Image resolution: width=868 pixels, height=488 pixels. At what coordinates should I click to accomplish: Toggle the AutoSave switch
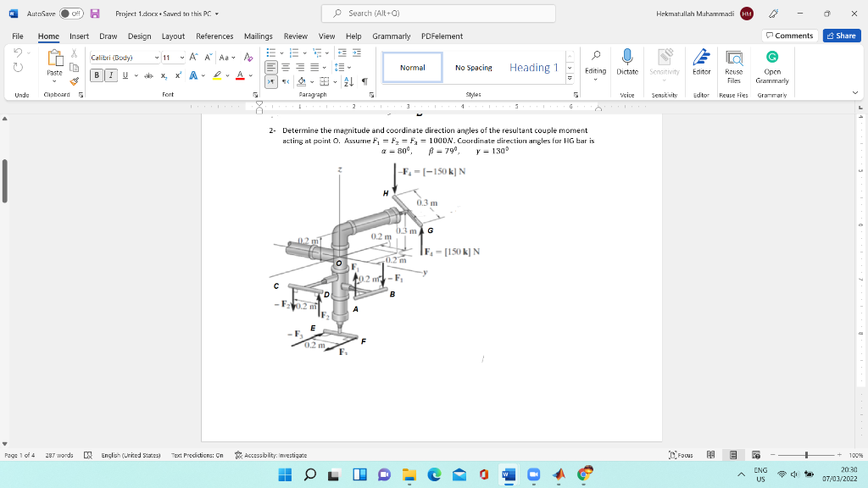pos(70,14)
